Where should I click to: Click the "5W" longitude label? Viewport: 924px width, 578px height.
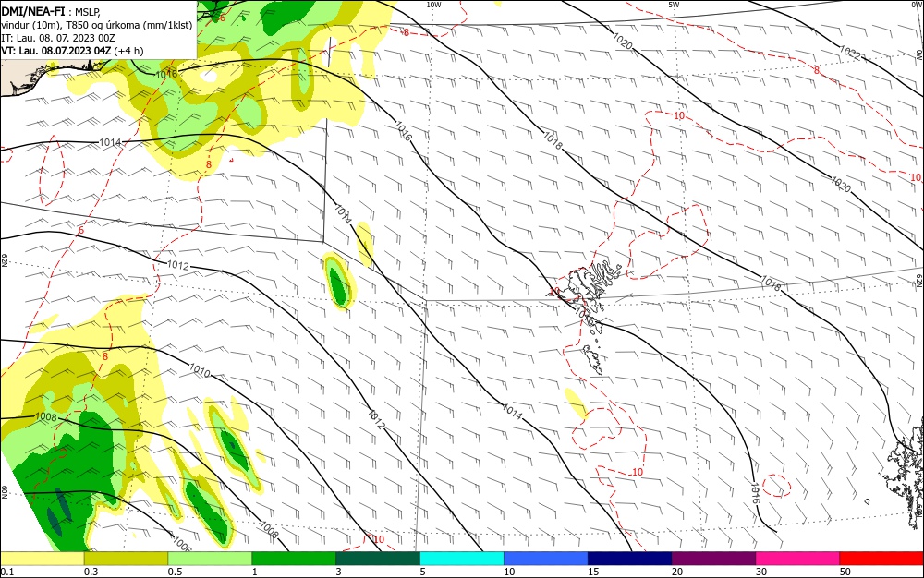(x=674, y=5)
